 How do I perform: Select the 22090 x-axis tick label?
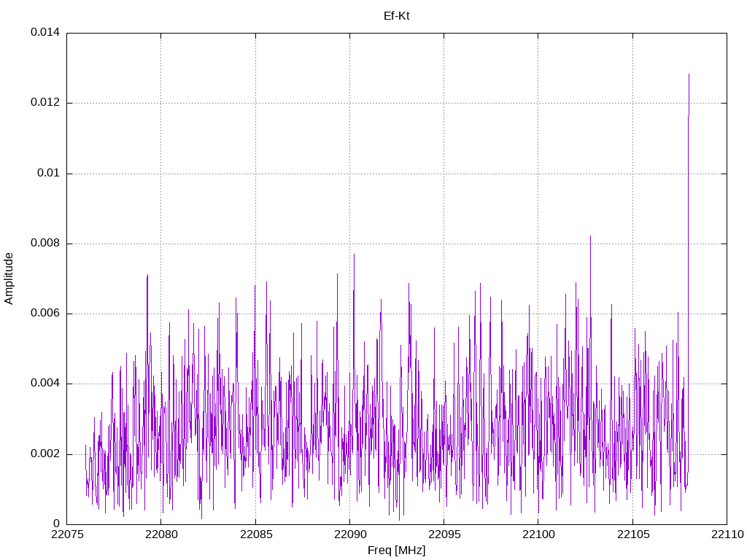tap(349, 536)
